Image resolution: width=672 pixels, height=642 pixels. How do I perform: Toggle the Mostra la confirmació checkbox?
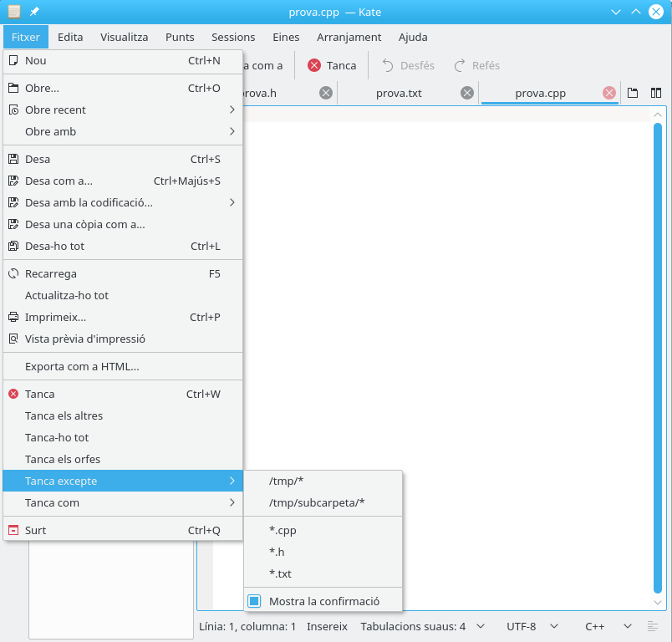pyautogui.click(x=255, y=601)
